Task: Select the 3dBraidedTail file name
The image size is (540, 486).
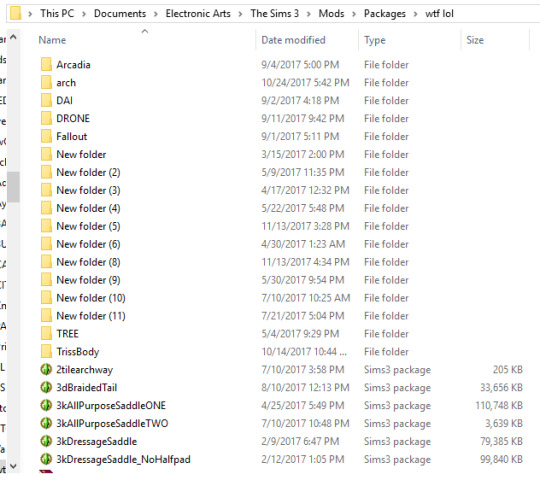Action: click(x=86, y=387)
